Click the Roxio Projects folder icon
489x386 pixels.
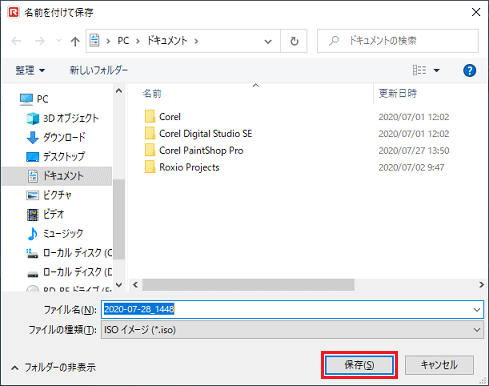[x=150, y=167]
